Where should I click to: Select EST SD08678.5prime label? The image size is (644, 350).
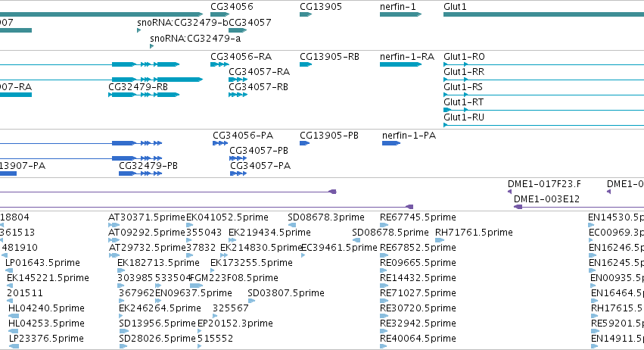tap(390, 233)
